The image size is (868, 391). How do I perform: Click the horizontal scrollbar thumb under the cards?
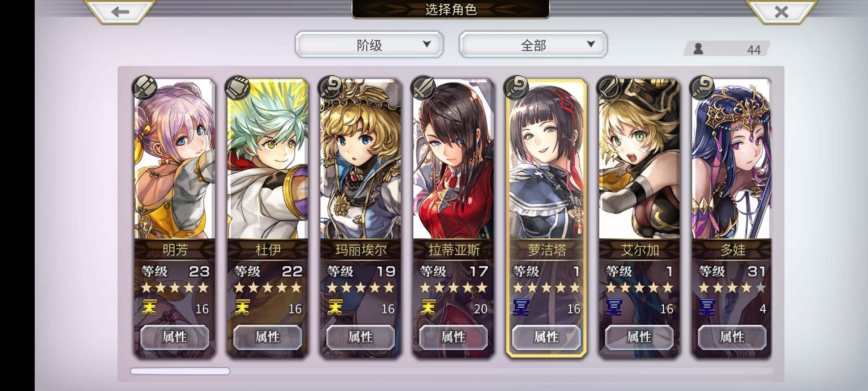pyautogui.click(x=180, y=371)
